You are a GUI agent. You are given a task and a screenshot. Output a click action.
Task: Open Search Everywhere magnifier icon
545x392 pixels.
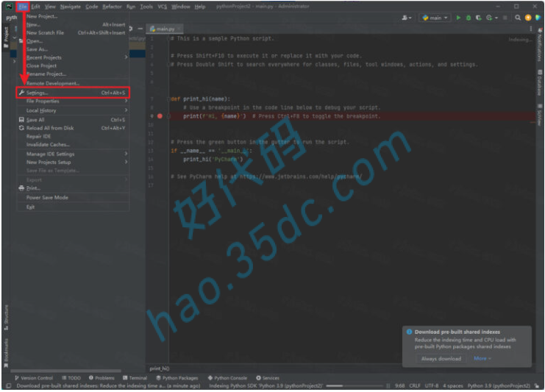pyautogui.click(x=518, y=18)
